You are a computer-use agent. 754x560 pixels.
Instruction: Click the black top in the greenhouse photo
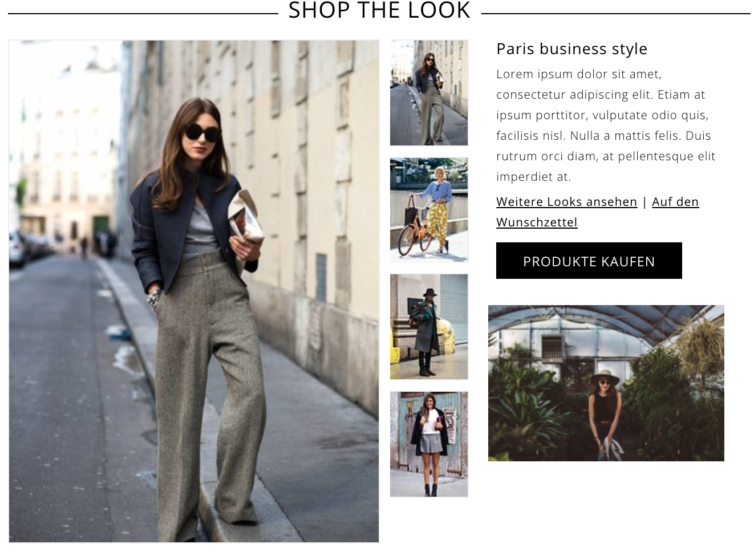tap(605, 407)
